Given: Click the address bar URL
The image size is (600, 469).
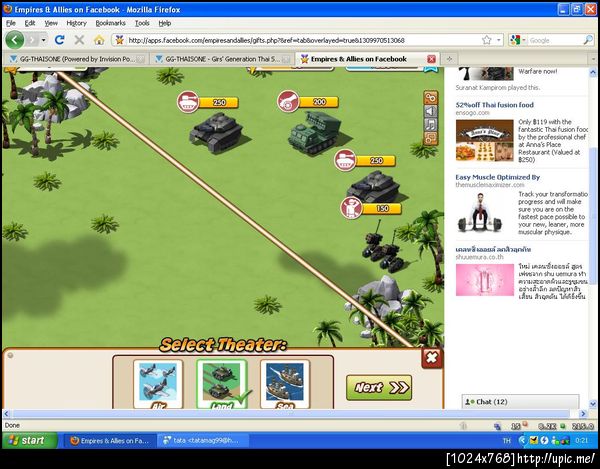Looking at the screenshot, I should click(266, 40).
